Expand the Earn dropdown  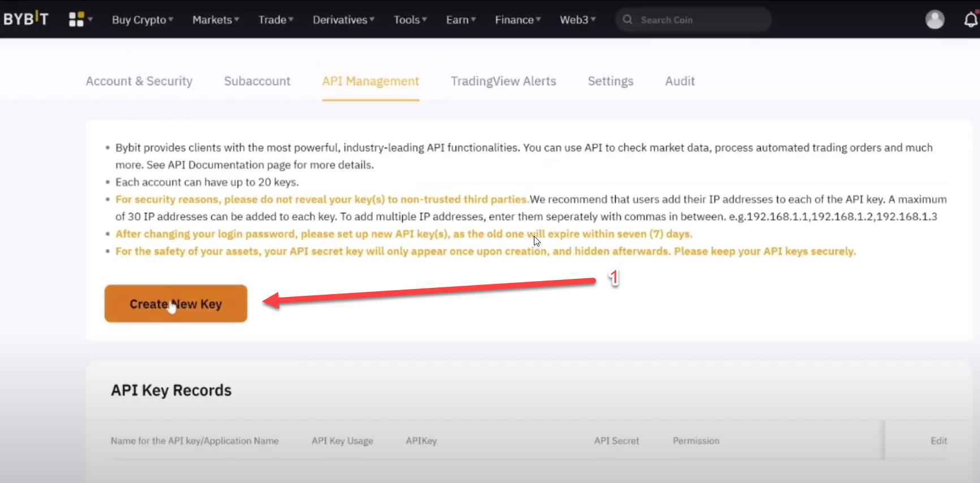point(461,20)
